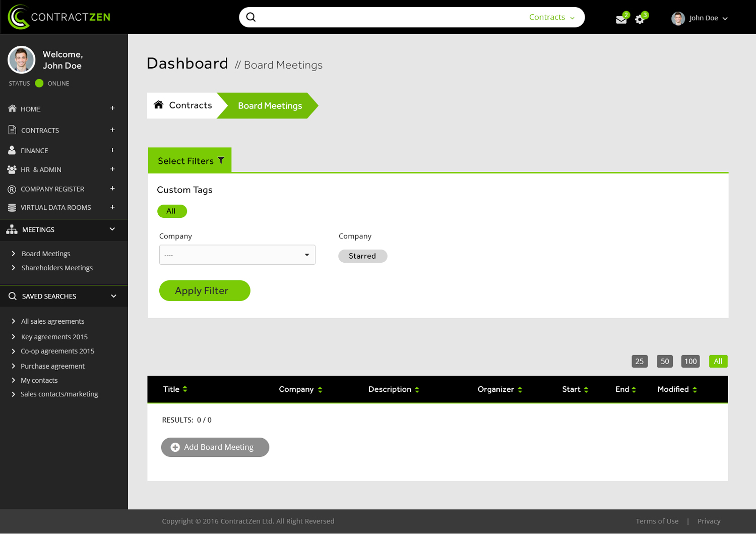Viewport: 756px width, 534px height.
Task: Open the Company select dropdown
Action: [x=237, y=255]
